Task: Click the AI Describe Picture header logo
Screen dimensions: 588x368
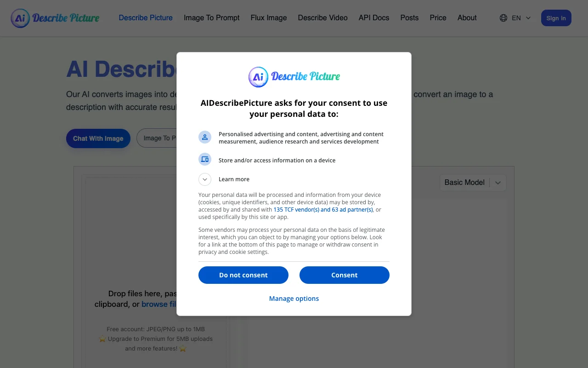Action: [55, 18]
